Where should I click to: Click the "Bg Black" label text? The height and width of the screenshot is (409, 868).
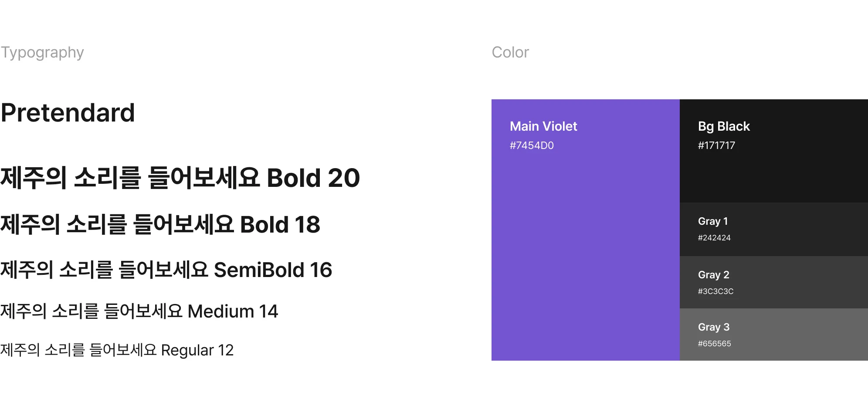[x=724, y=126]
